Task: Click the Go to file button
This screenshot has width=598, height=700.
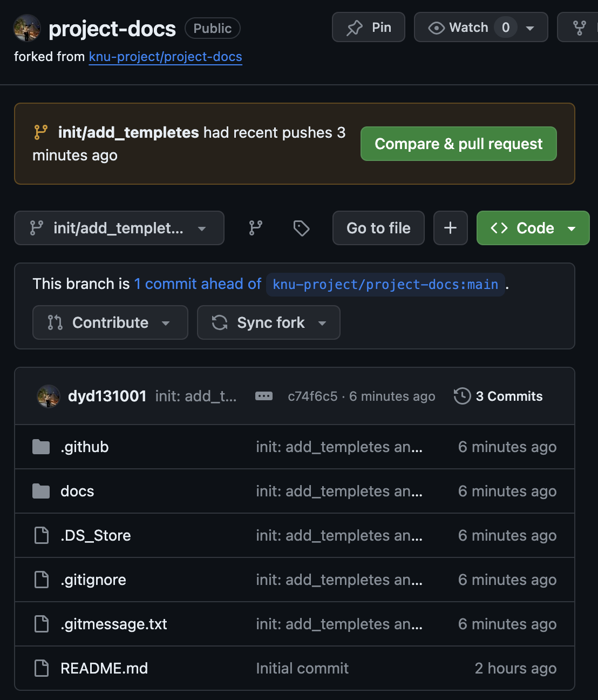Action: (x=378, y=228)
